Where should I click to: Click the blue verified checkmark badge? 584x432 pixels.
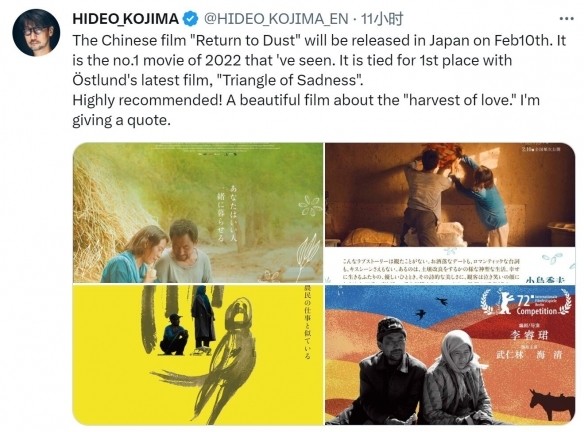point(191,19)
